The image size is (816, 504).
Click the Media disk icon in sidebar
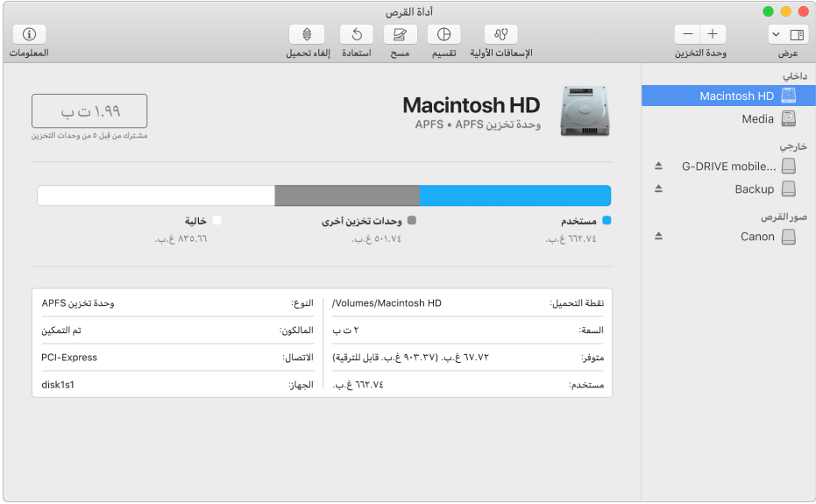789,118
